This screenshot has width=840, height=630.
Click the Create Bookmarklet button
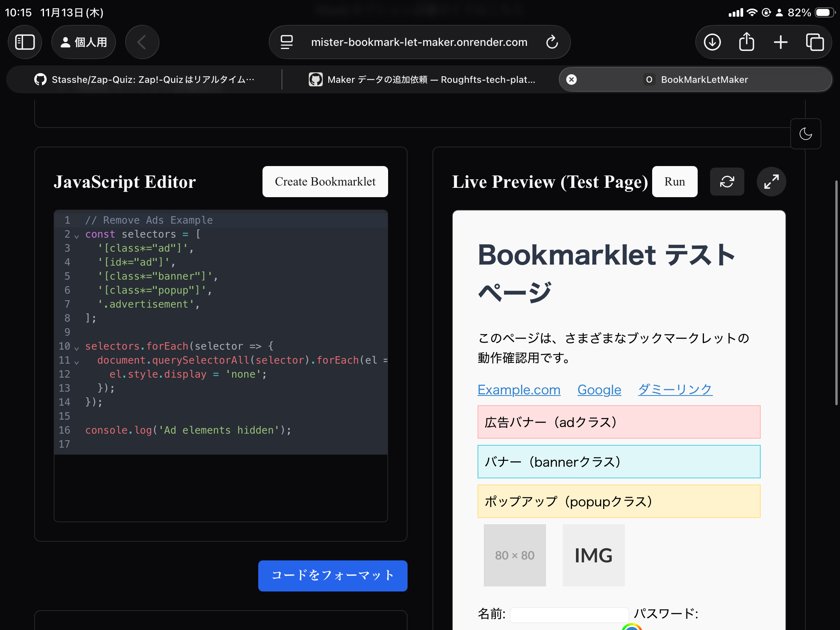(x=325, y=181)
